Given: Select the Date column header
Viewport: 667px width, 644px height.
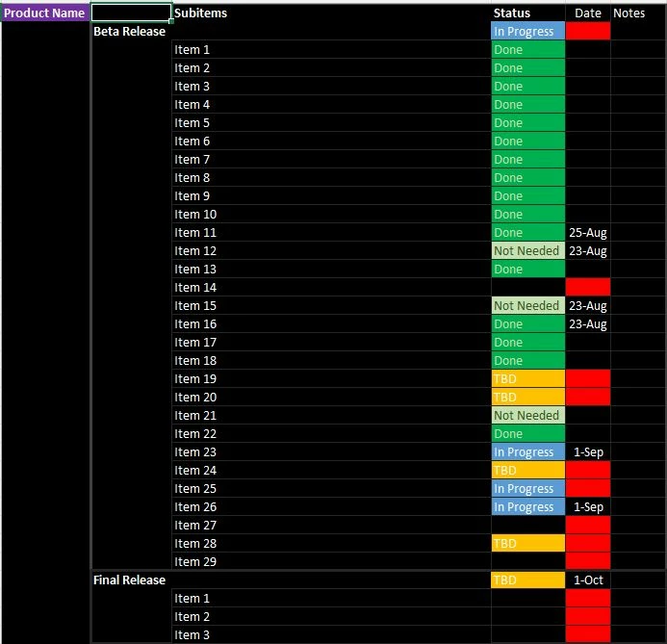Looking at the screenshot, I should (x=588, y=13).
